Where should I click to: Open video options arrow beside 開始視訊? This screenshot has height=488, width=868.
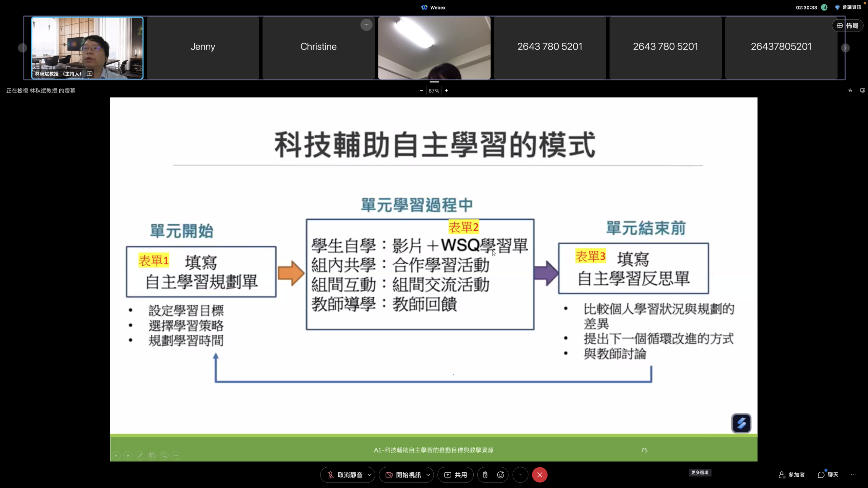428,475
